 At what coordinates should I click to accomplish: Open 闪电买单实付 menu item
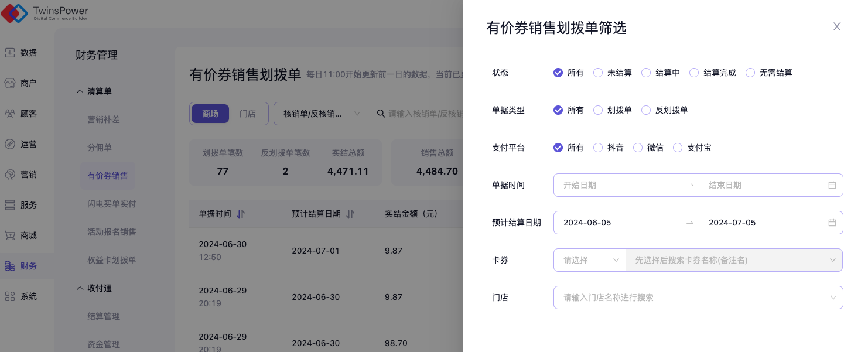point(112,204)
